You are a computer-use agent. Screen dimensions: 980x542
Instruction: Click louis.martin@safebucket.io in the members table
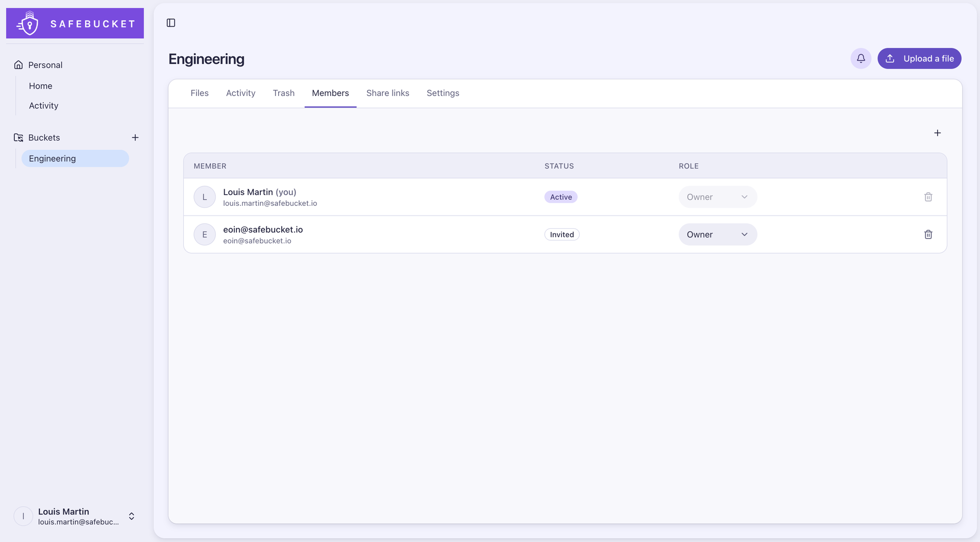270,203
